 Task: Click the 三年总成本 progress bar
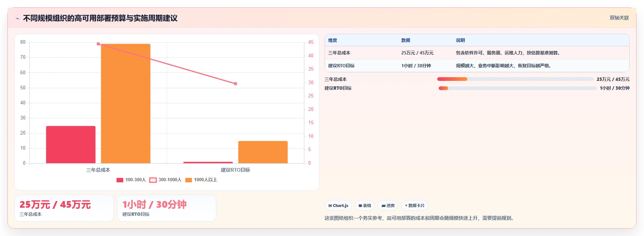tap(515, 79)
